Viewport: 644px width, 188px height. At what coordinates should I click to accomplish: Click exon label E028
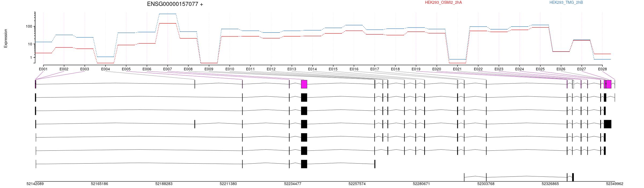point(602,69)
